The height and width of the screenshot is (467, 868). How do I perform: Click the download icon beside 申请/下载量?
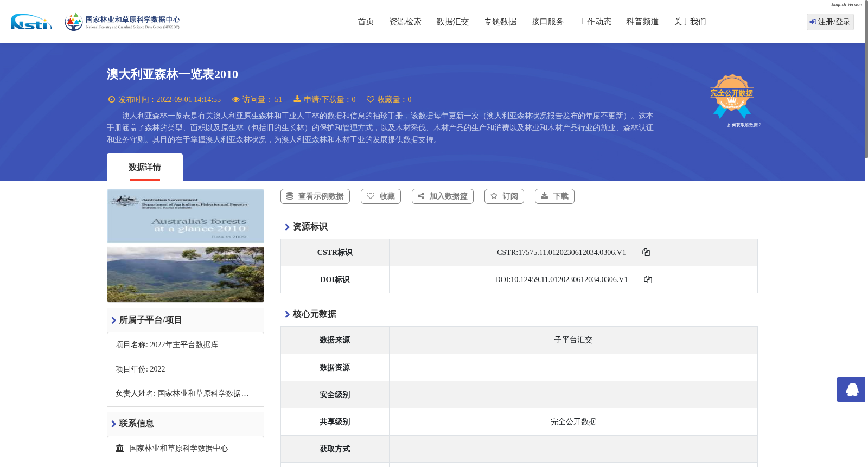tap(297, 99)
